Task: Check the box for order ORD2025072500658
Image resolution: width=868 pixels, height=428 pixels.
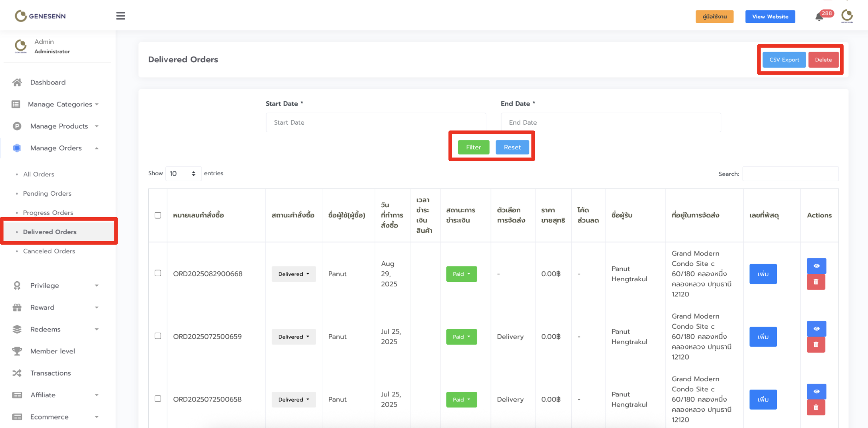Action: pyautogui.click(x=158, y=398)
